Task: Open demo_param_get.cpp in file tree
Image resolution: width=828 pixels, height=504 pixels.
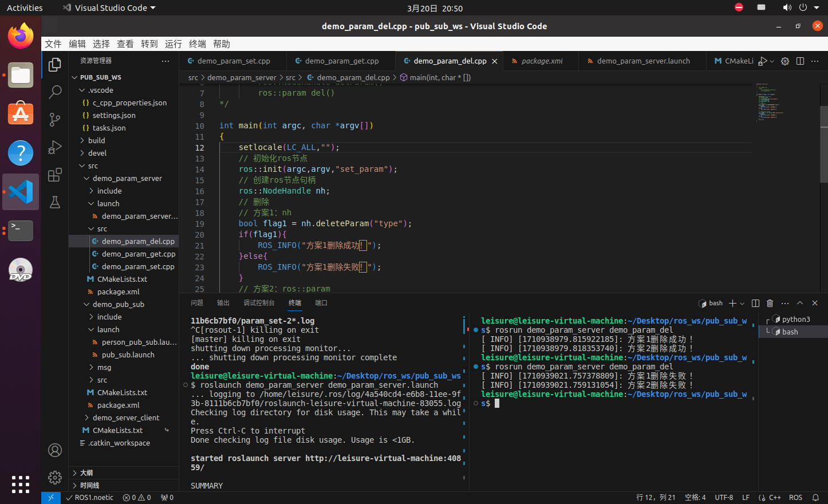Action: [124, 254]
